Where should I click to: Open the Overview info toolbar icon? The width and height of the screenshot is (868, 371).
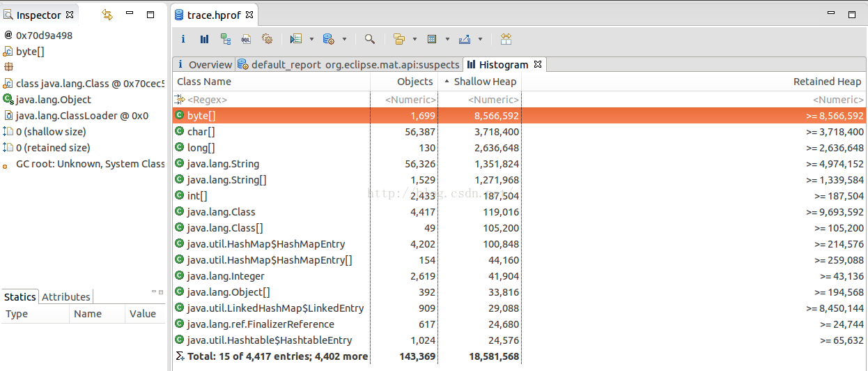tap(183, 39)
